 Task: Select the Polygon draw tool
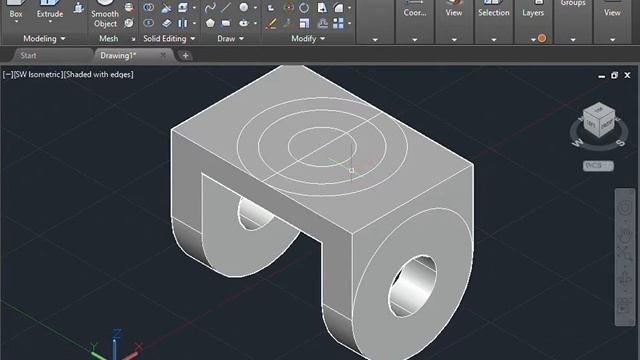(x=210, y=23)
